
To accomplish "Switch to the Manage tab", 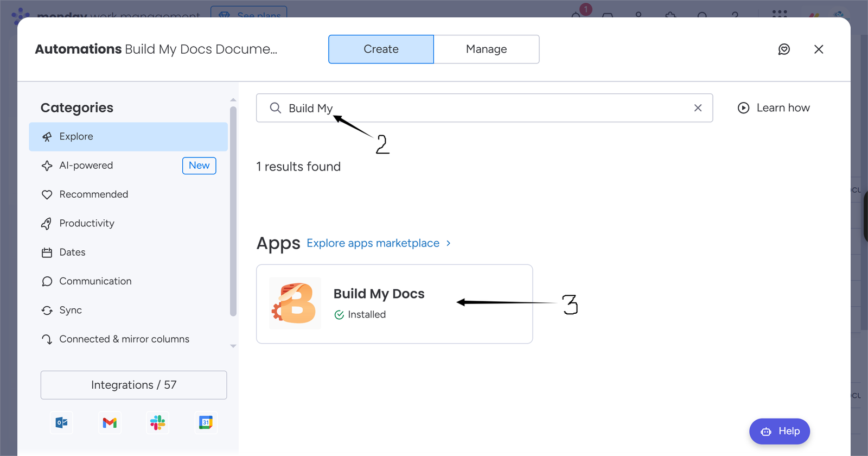I will tap(487, 49).
